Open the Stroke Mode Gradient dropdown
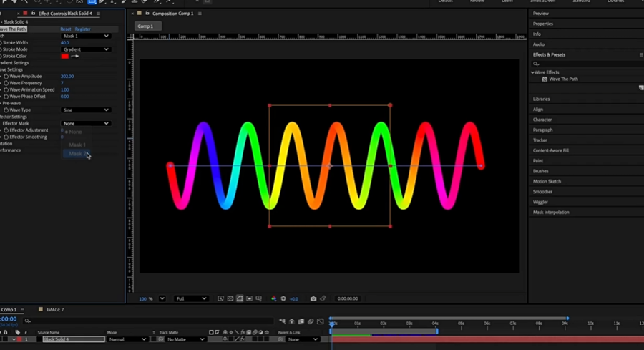644x350 pixels. coord(86,49)
